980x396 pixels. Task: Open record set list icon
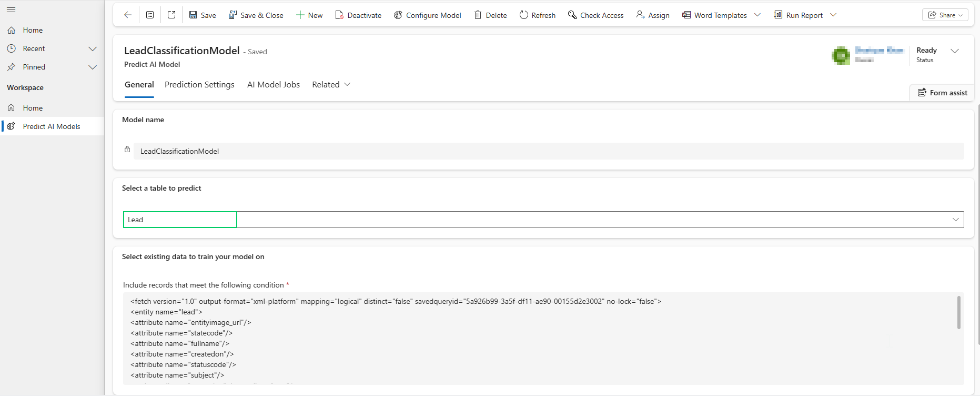(150, 15)
